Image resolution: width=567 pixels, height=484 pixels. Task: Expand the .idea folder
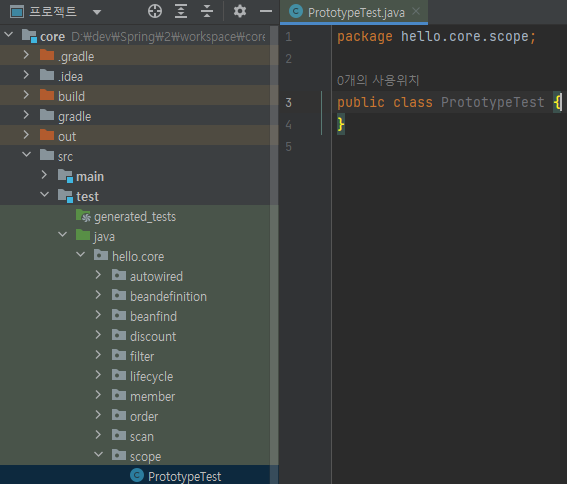tap(26, 75)
